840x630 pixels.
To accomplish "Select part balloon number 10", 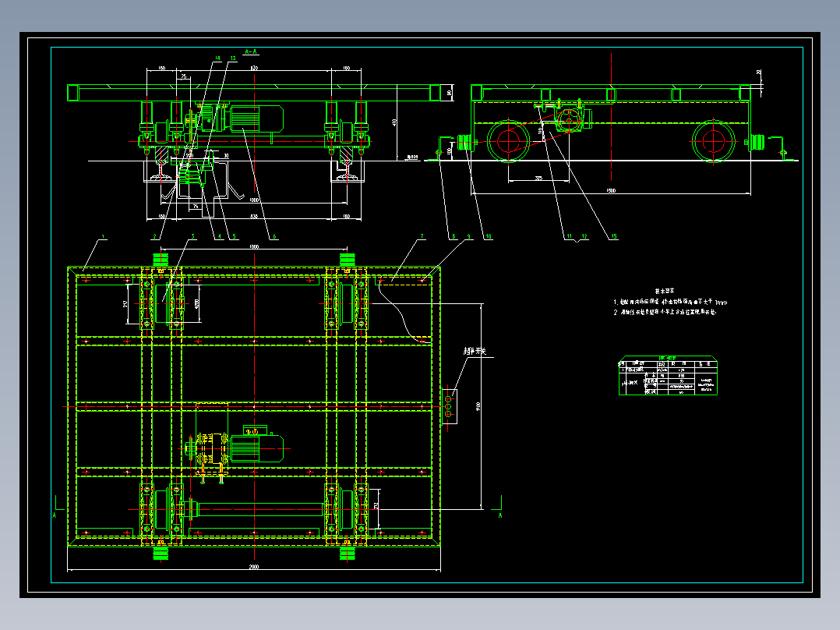I will coord(488,236).
